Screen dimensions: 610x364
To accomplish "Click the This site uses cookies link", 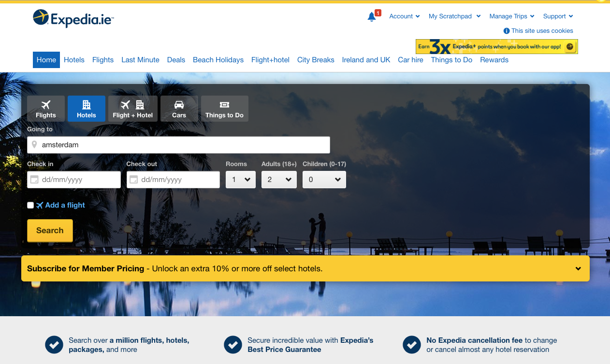I will pyautogui.click(x=542, y=31).
